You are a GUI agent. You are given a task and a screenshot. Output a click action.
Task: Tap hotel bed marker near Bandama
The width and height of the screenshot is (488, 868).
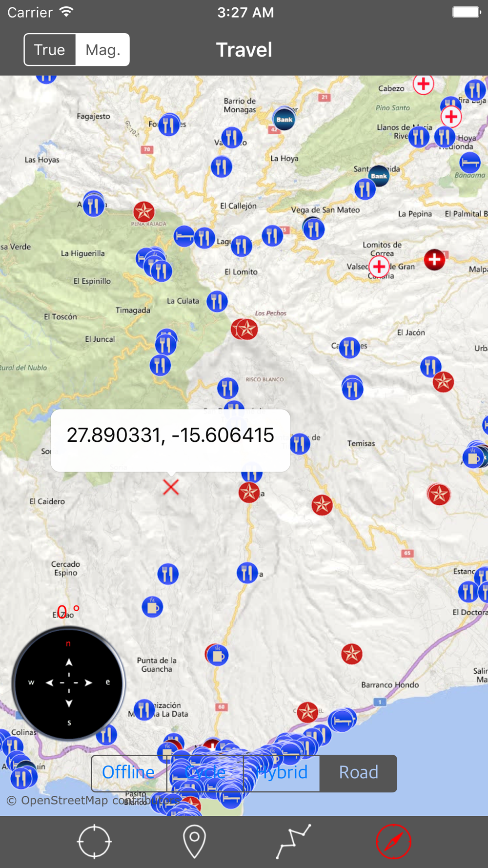coord(470,162)
